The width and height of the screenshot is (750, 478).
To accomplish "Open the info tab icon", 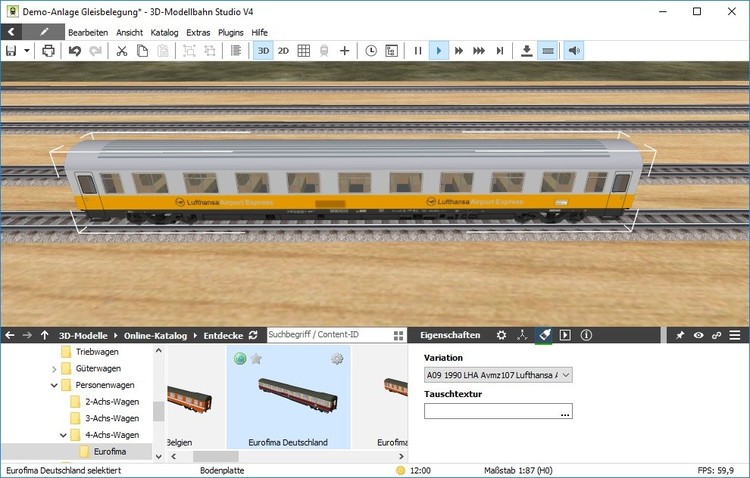I will coord(586,335).
